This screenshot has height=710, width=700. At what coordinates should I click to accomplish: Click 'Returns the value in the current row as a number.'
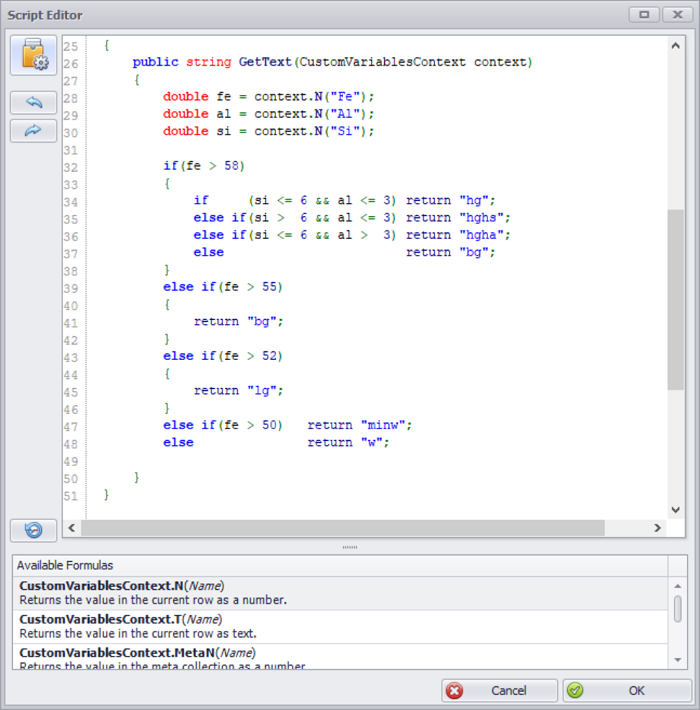coord(153,600)
